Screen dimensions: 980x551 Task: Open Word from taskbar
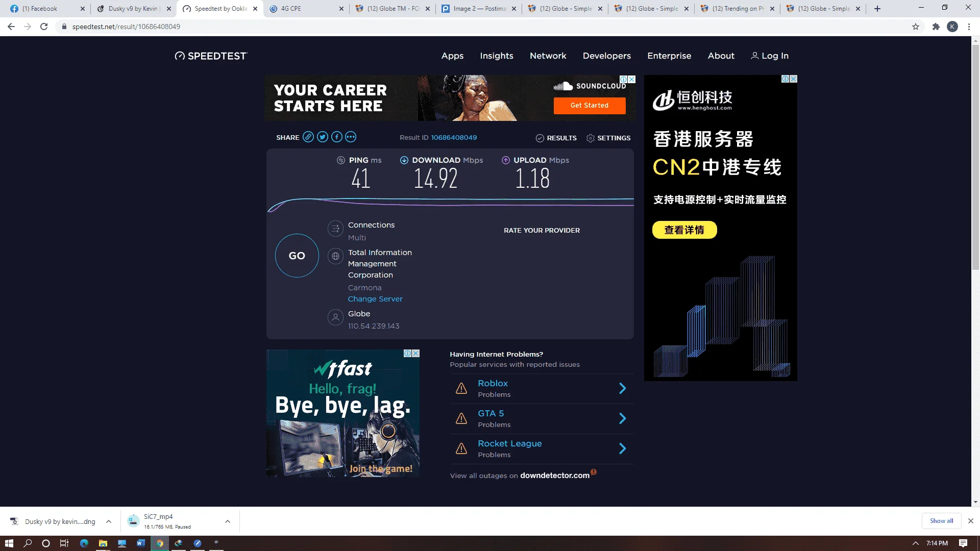141,543
